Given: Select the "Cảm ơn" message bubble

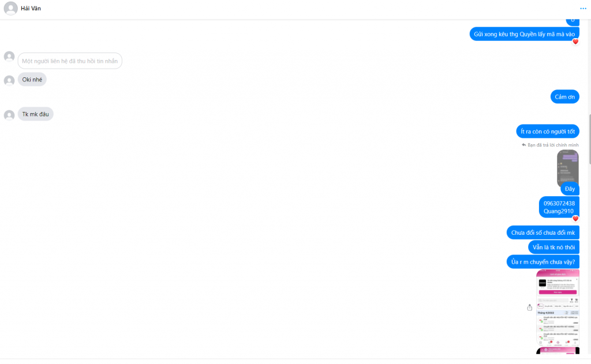Looking at the screenshot, I should pyautogui.click(x=564, y=96).
